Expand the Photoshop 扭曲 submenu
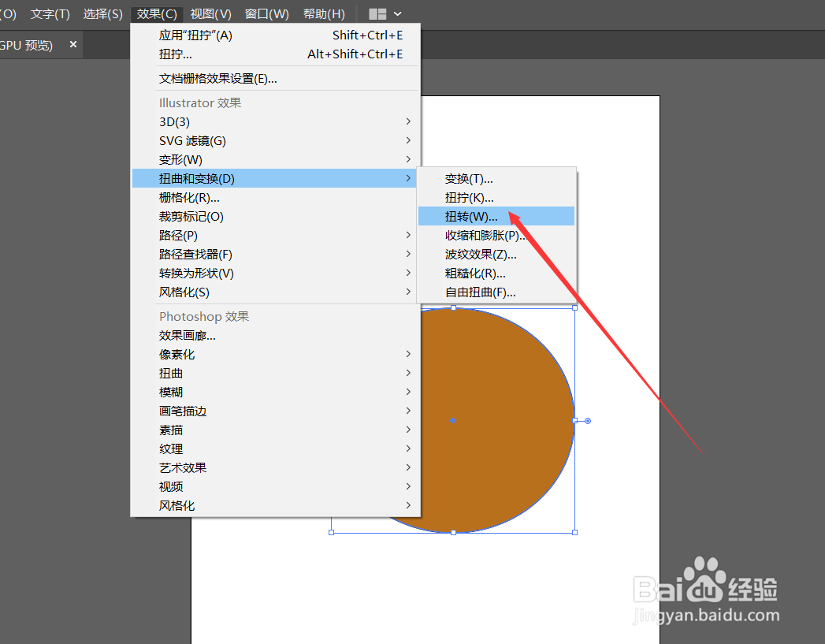The width and height of the screenshot is (825, 644). pyautogui.click(x=275, y=373)
